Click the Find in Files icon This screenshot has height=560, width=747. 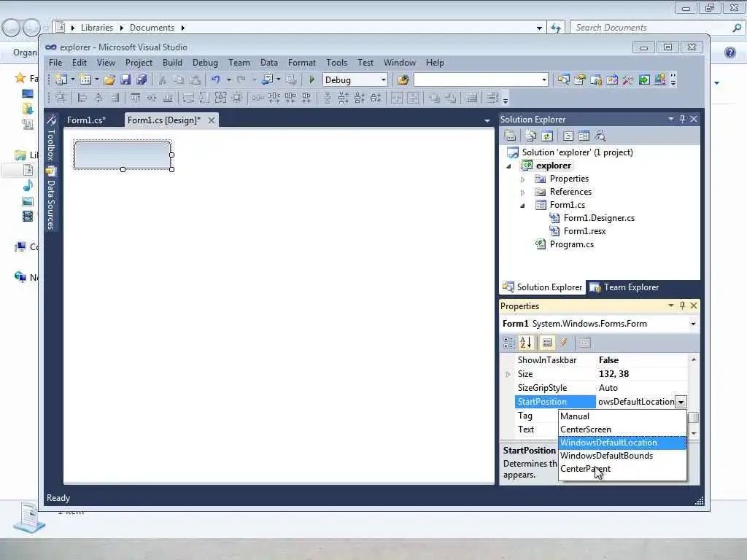click(x=403, y=80)
